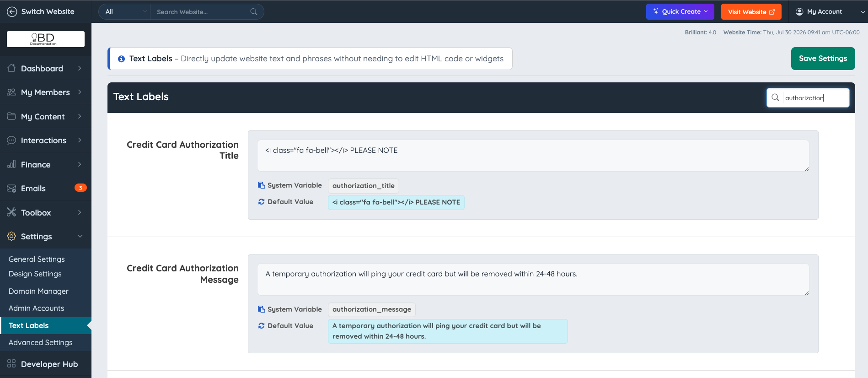This screenshot has height=378, width=868.
Task: Open Admin Accounts submenu item
Action: [36, 308]
